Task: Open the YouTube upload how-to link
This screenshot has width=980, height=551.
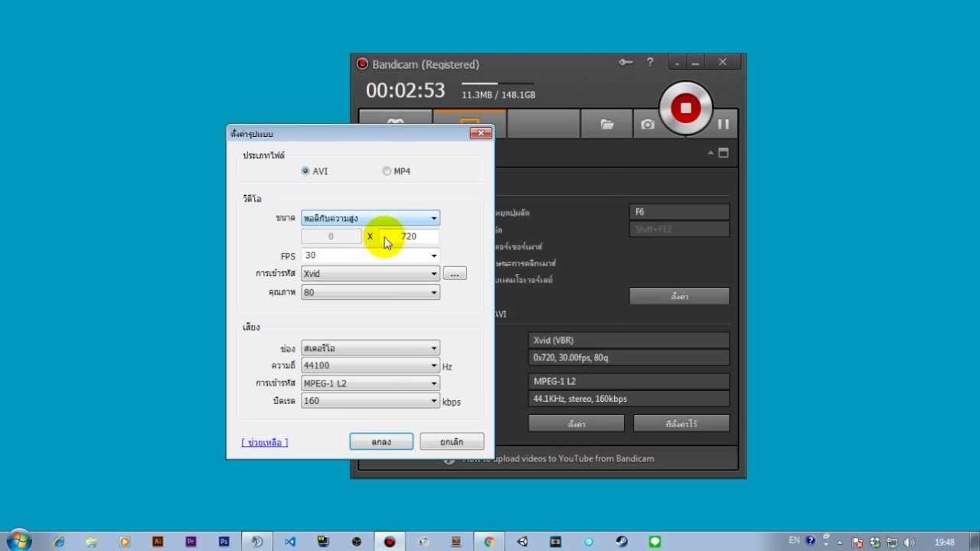Action: click(x=558, y=458)
